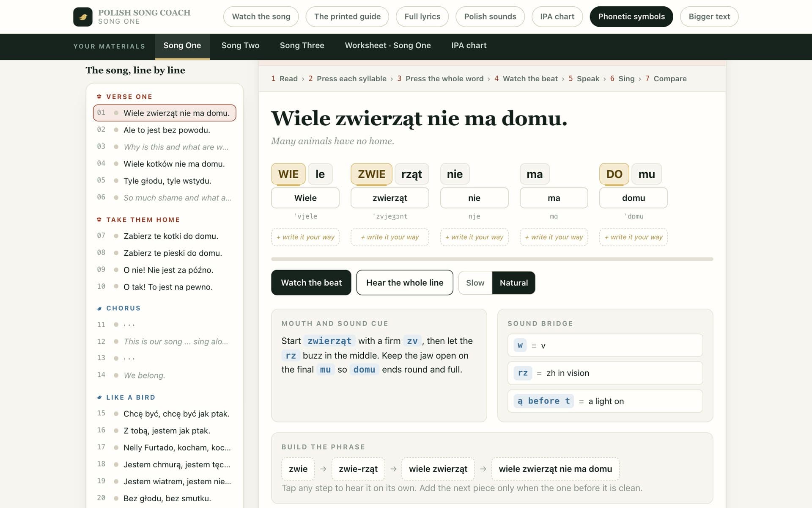The height and width of the screenshot is (508, 812).
Task: Select line 07 Zabierz te kotki do domu
Action: pos(165,236)
